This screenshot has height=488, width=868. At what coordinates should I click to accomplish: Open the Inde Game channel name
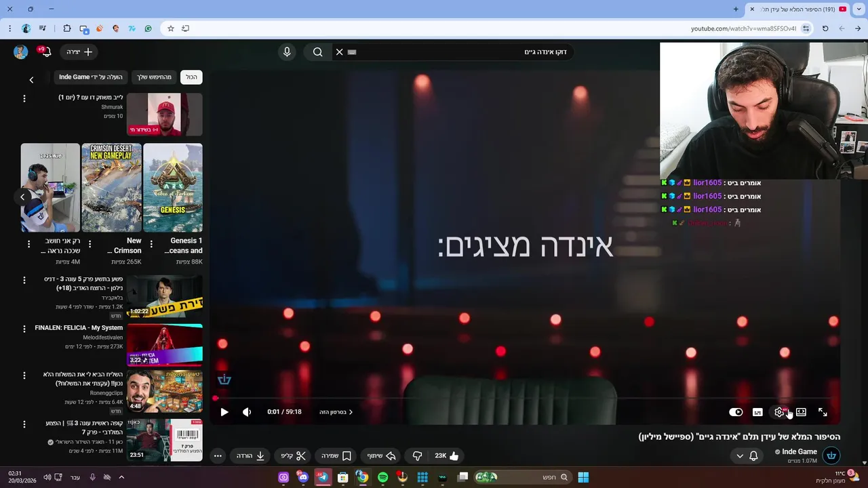pyautogui.click(x=799, y=451)
